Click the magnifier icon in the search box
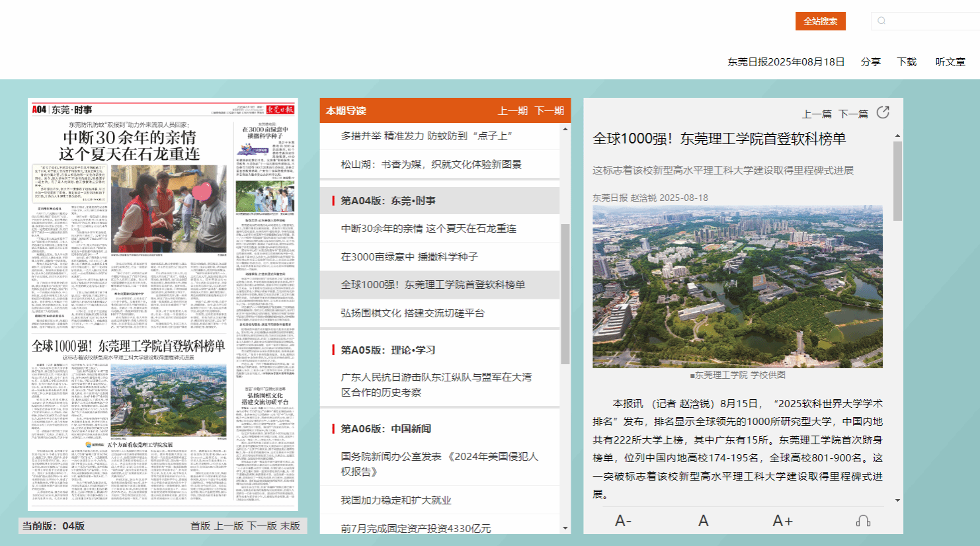 (x=881, y=21)
